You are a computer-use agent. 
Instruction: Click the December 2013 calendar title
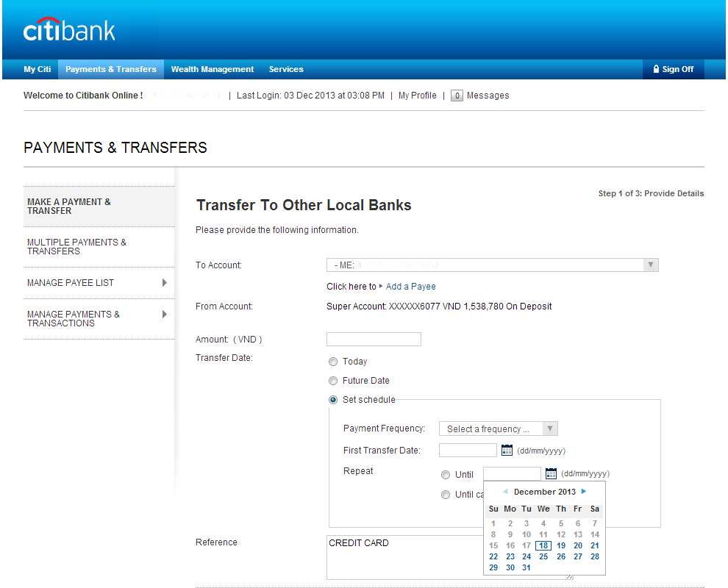545,492
